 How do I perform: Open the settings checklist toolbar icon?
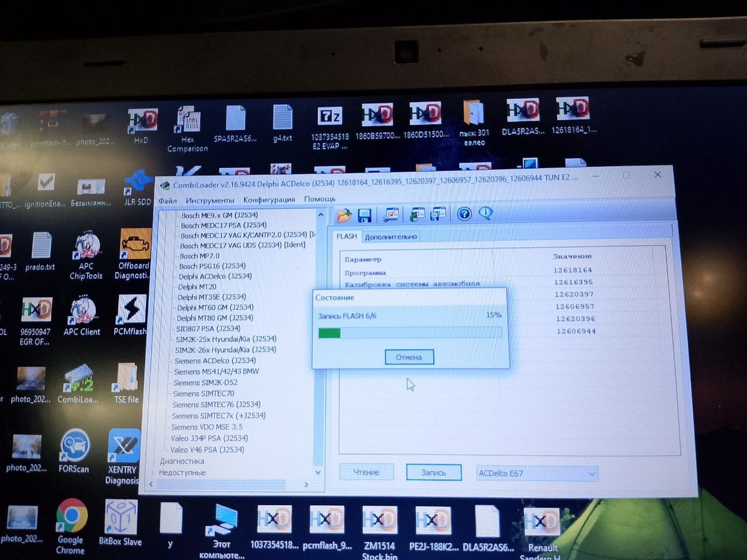[x=391, y=215]
